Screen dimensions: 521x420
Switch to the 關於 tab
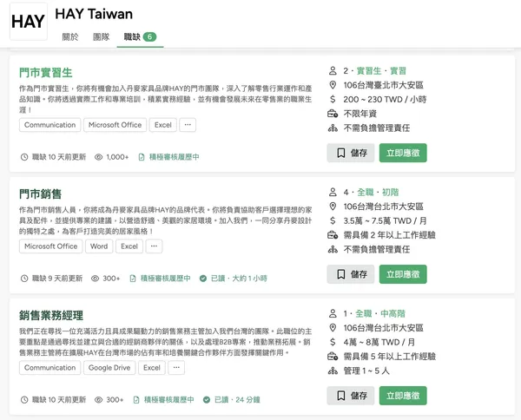point(70,36)
